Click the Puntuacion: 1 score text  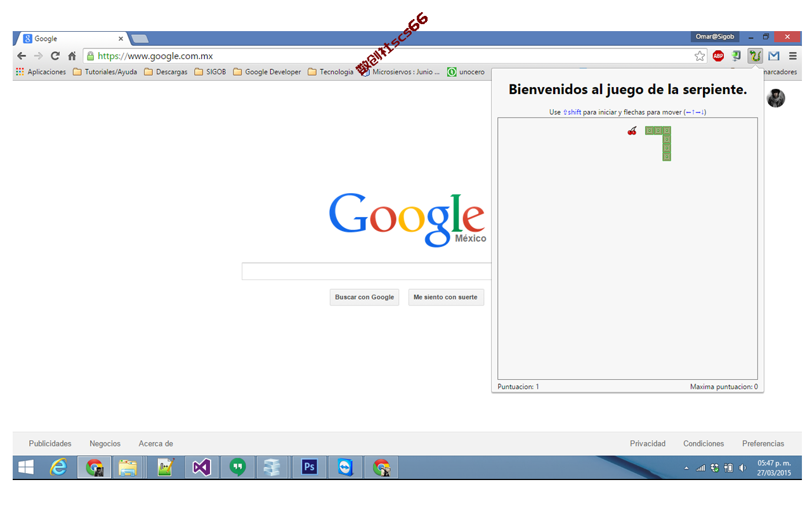pos(518,387)
